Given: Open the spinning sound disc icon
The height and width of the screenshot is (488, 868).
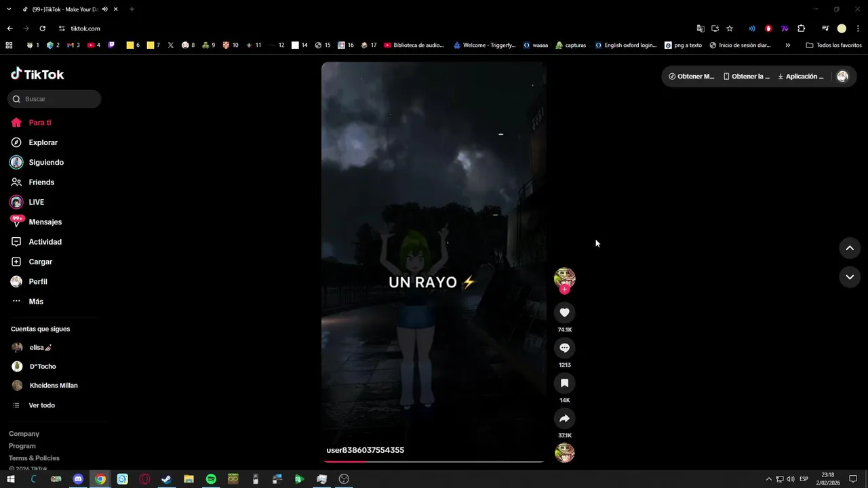Looking at the screenshot, I should pos(564,453).
